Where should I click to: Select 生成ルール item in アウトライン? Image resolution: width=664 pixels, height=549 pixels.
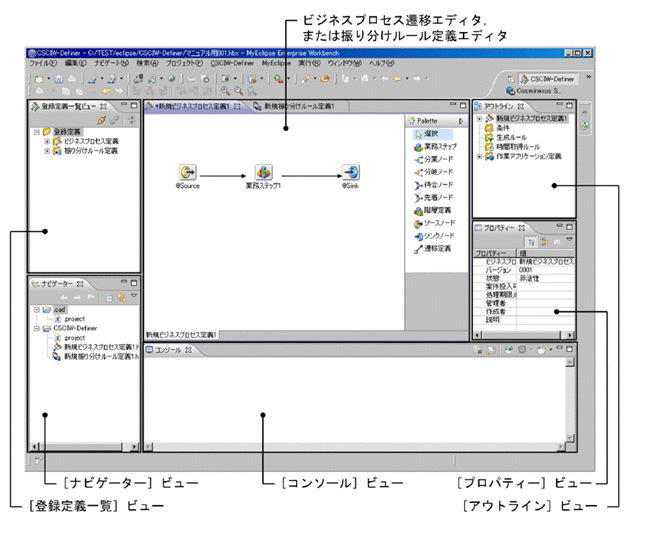tap(506, 137)
